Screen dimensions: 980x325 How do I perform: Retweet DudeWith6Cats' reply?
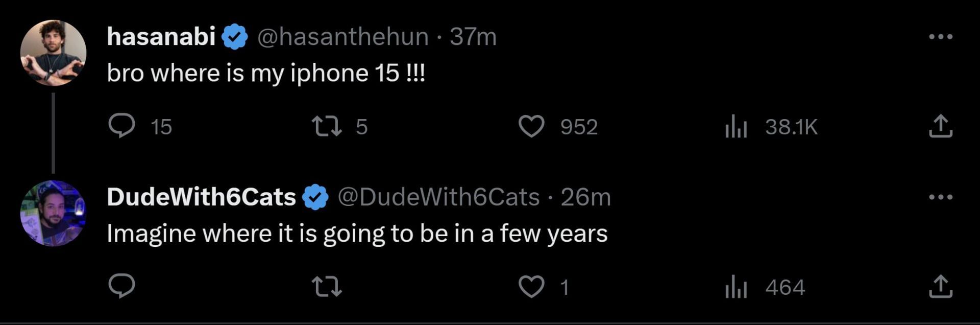327,287
